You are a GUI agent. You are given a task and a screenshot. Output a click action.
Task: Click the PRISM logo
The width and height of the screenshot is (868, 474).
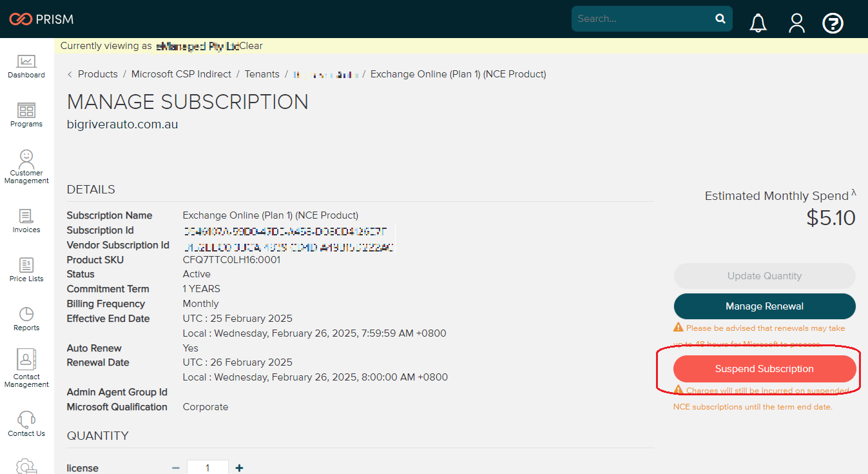tap(41, 19)
